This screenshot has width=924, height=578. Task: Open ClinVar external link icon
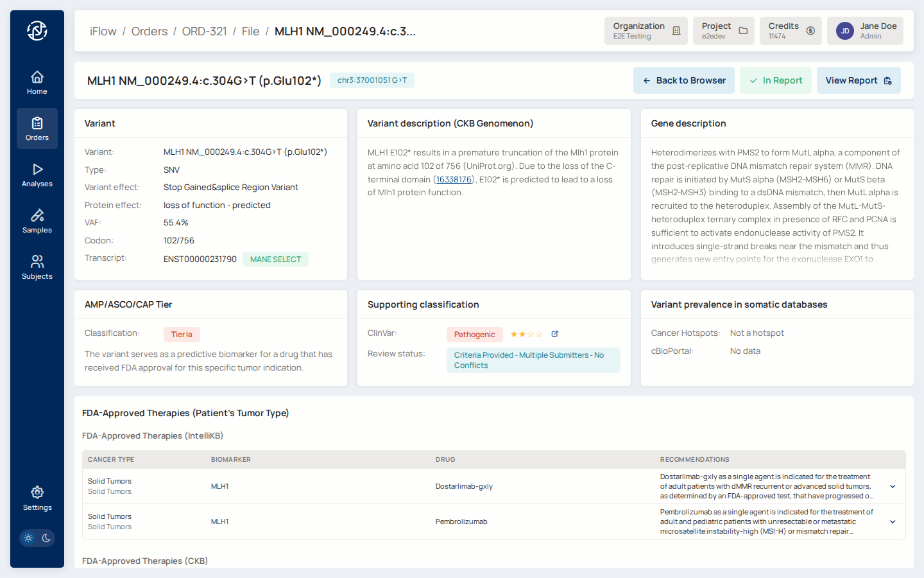tap(555, 334)
